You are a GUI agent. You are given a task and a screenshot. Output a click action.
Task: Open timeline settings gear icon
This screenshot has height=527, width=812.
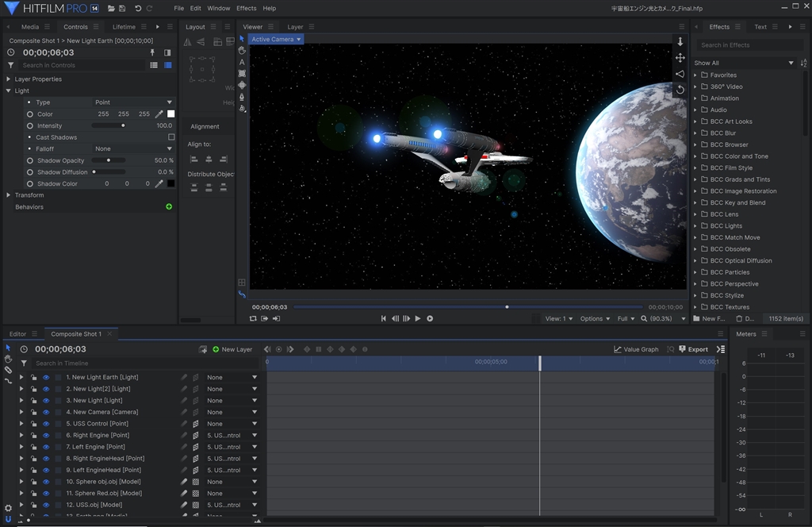pyautogui.click(x=8, y=508)
